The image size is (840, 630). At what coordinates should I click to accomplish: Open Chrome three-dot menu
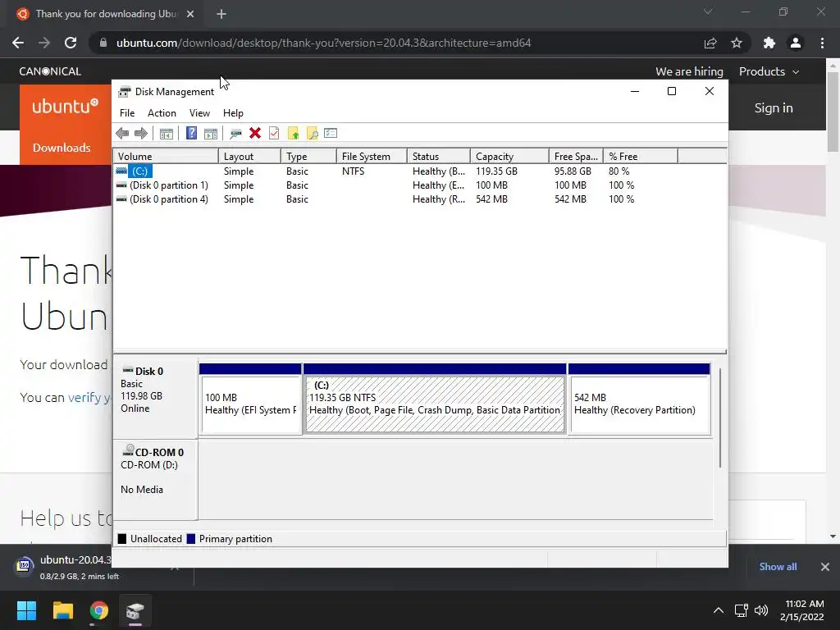822,43
